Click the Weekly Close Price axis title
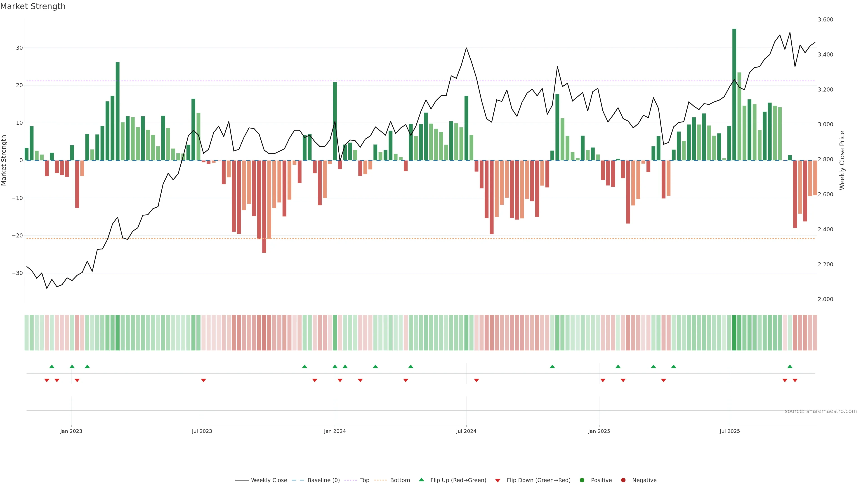 (842, 160)
